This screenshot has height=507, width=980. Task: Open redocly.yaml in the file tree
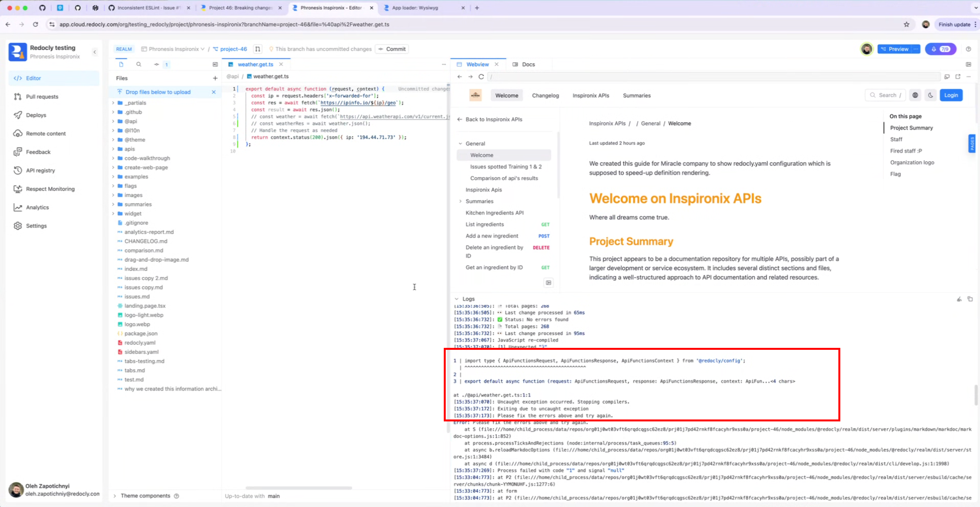point(140,343)
